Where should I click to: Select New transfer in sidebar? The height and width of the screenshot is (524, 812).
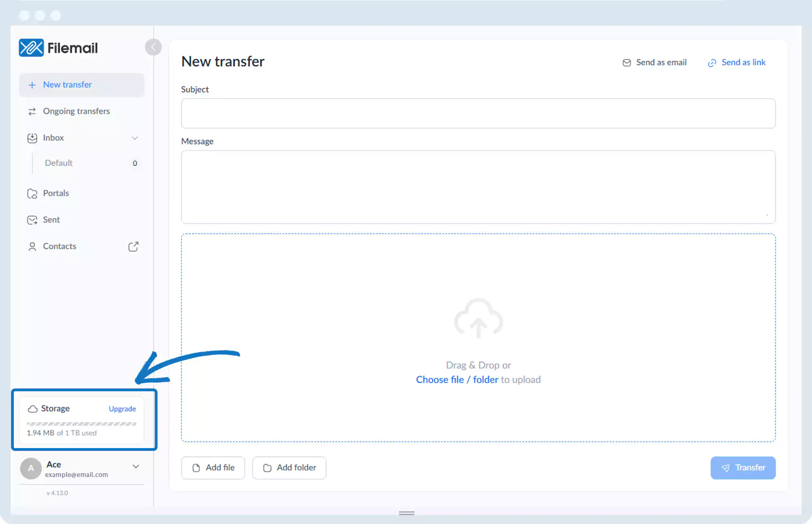pyautogui.click(x=67, y=85)
